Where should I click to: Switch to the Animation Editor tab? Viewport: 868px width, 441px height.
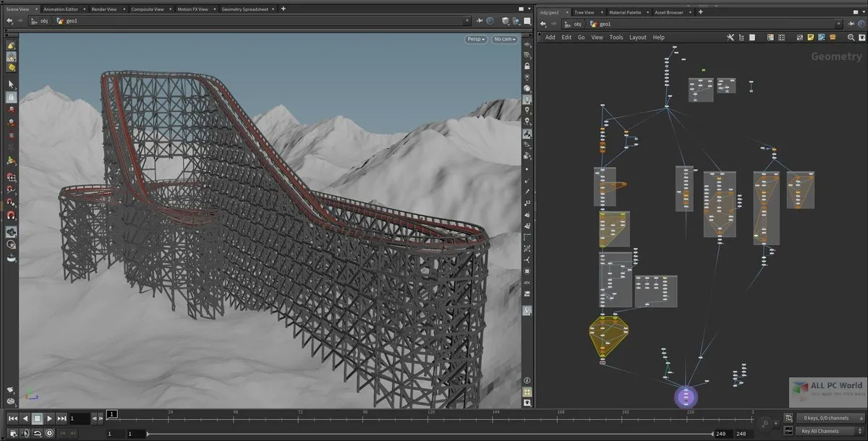[61, 9]
